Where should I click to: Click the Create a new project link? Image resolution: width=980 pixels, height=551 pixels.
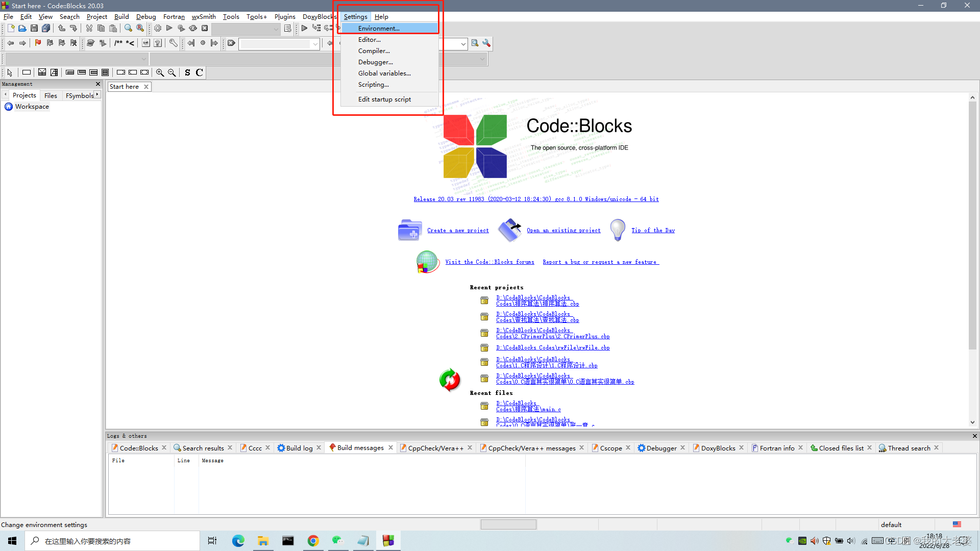[458, 230]
